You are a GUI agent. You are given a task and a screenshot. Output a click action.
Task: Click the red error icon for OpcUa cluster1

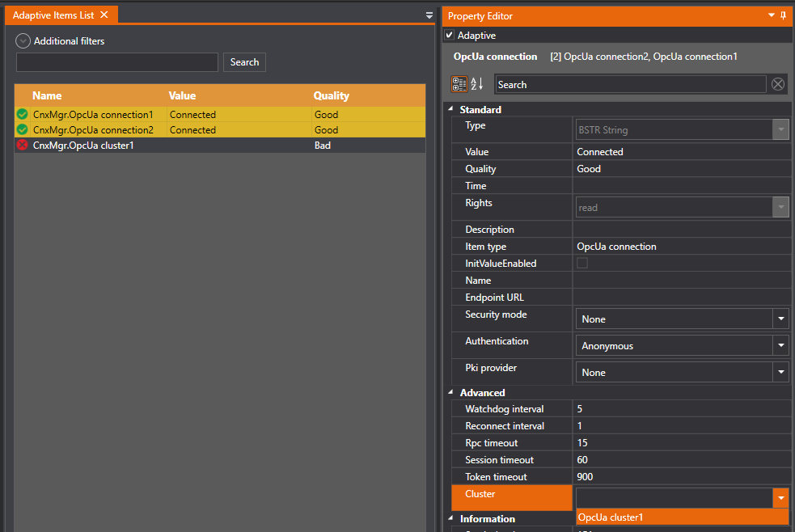[x=23, y=146]
